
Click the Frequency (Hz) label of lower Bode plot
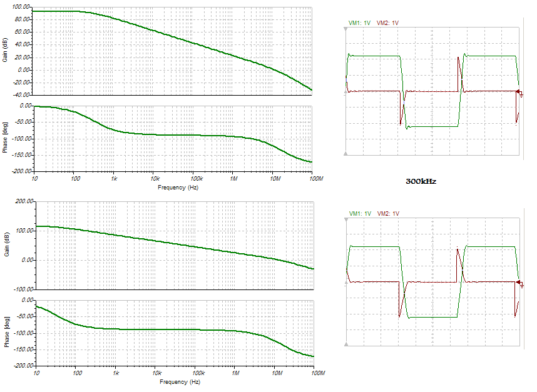click(x=180, y=382)
